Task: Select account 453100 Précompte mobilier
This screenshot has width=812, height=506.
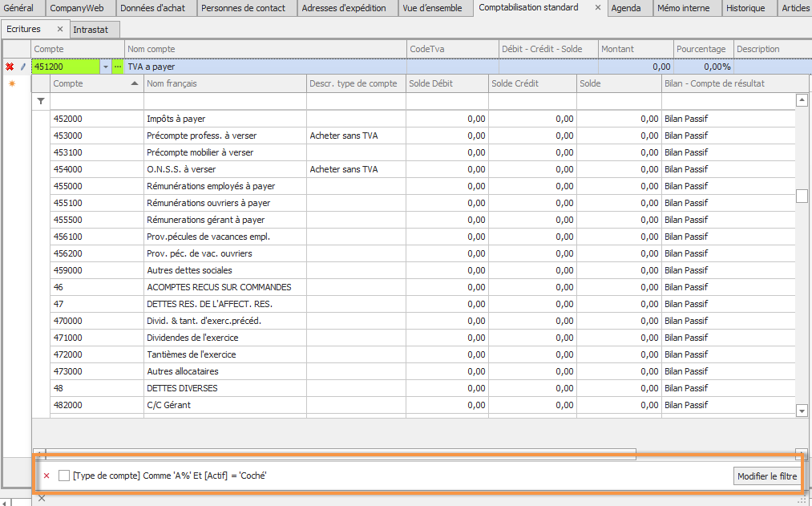Action: [422, 152]
